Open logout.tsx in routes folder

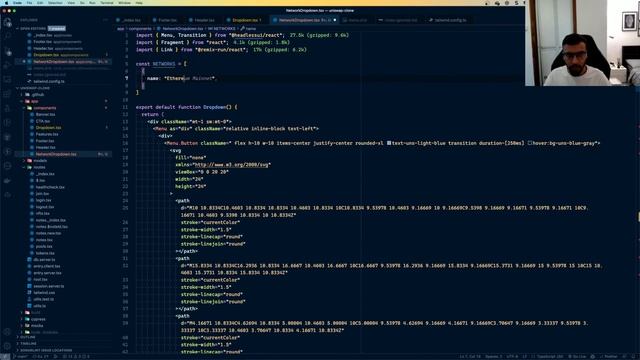pyautogui.click(x=45, y=207)
